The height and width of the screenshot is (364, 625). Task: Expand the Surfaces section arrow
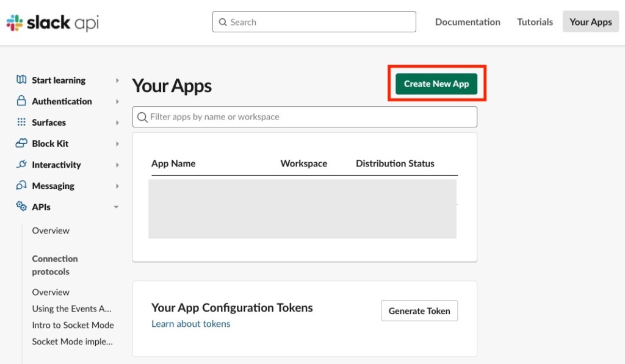[x=117, y=123]
